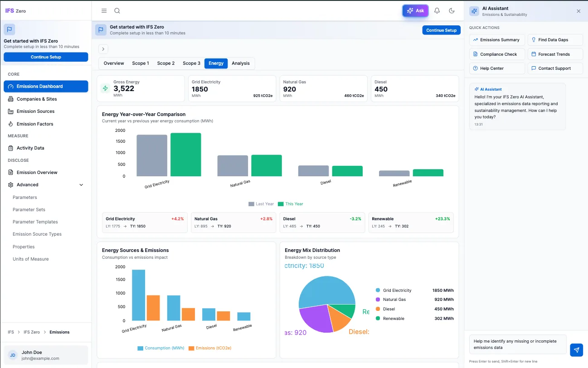Click the Emission Factors flame icon
Viewport: 588px width, 368px height.
pyautogui.click(x=10, y=124)
